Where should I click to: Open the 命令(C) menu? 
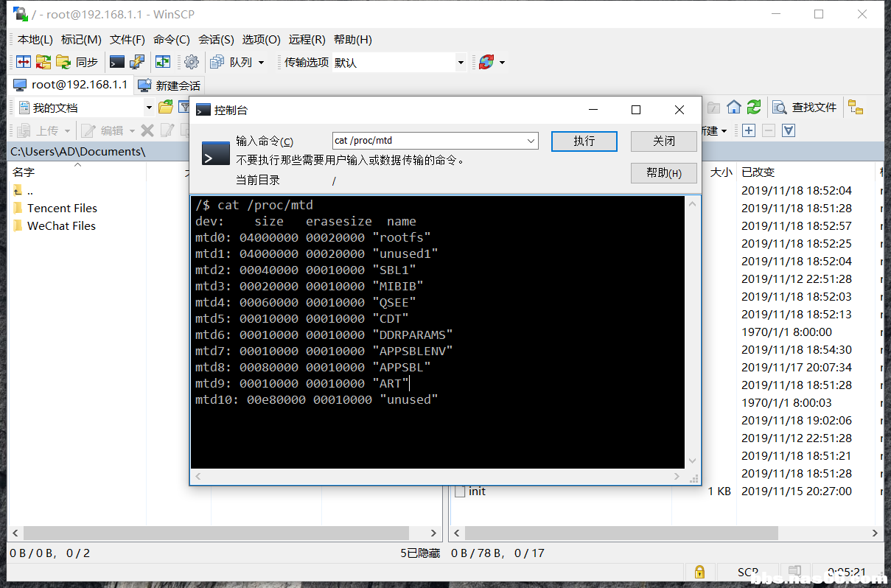(x=171, y=40)
